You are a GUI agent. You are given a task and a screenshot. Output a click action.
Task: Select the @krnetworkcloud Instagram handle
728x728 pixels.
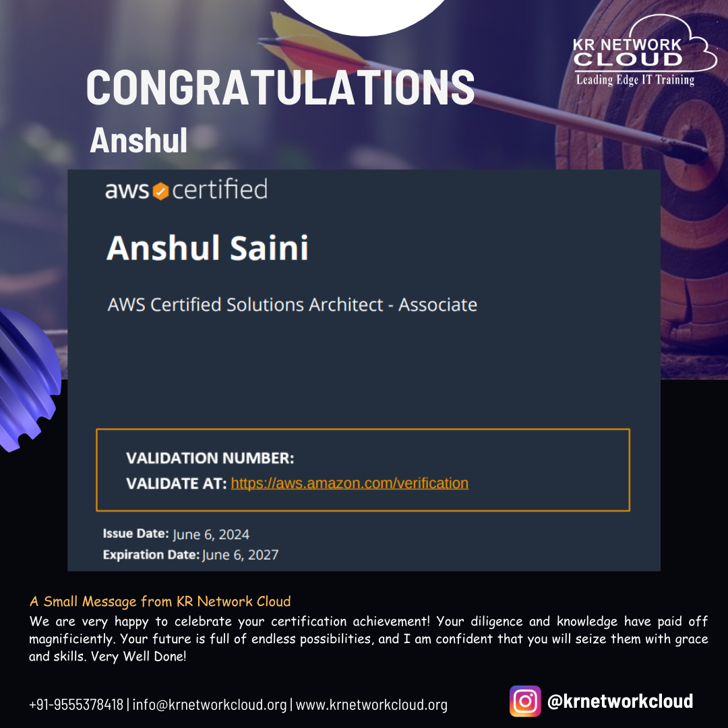coord(620,700)
